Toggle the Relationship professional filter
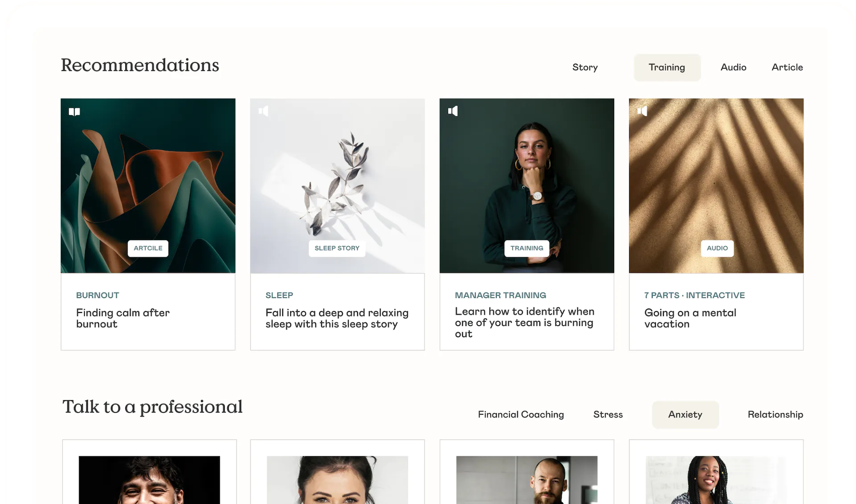Viewport: 856px width, 504px height. [x=775, y=414]
